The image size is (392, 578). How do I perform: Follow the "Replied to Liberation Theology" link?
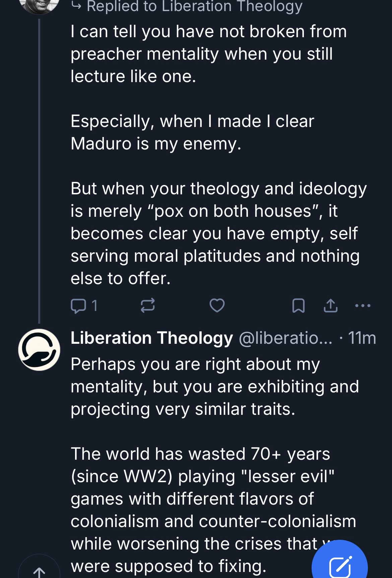click(194, 6)
